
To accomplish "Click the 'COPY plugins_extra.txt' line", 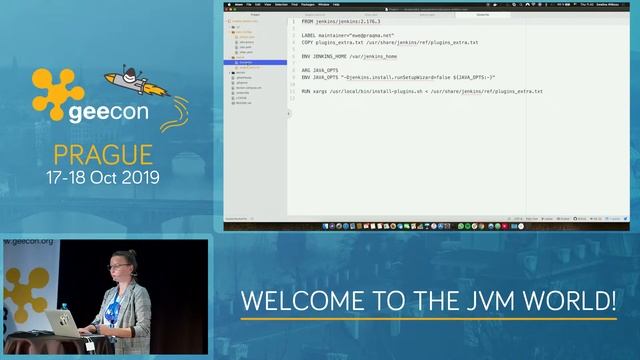I will click(x=390, y=42).
